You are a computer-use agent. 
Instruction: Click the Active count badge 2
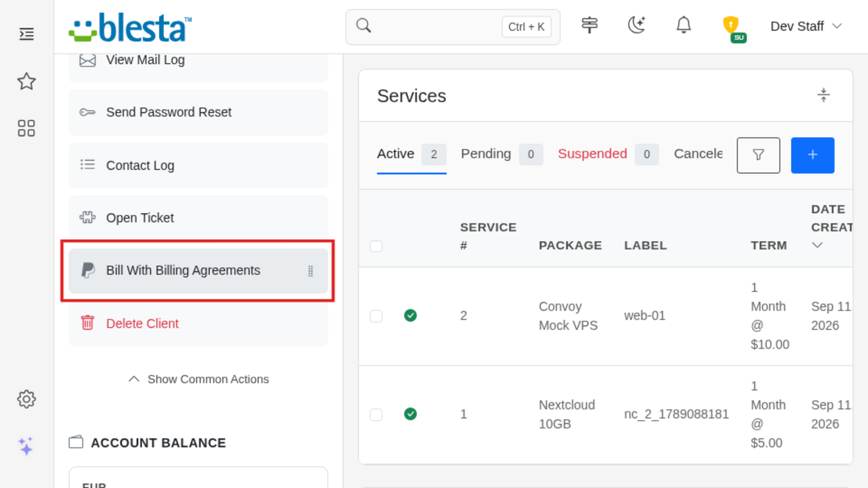tap(434, 155)
